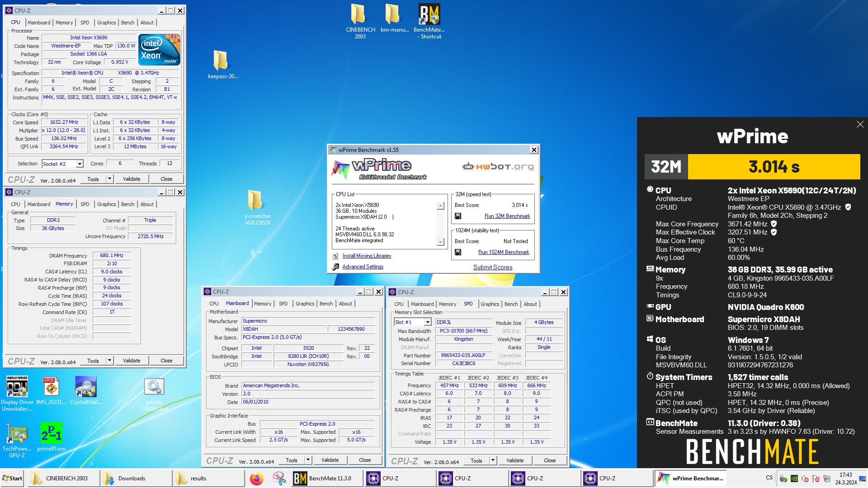Click the icon beside Install Missing Libraries
Image resolution: width=868 pixels, height=488 pixels.
(x=335, y=256)
